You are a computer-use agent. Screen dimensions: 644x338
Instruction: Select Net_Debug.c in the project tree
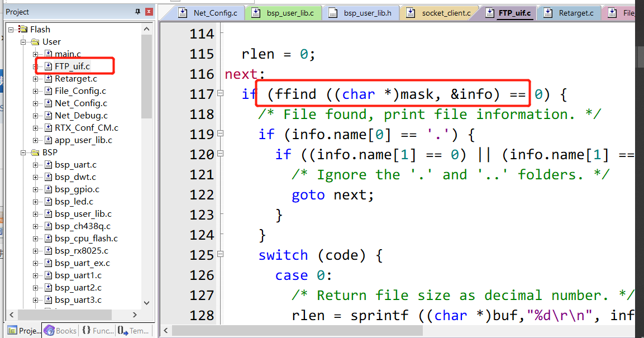coord(81,116)
